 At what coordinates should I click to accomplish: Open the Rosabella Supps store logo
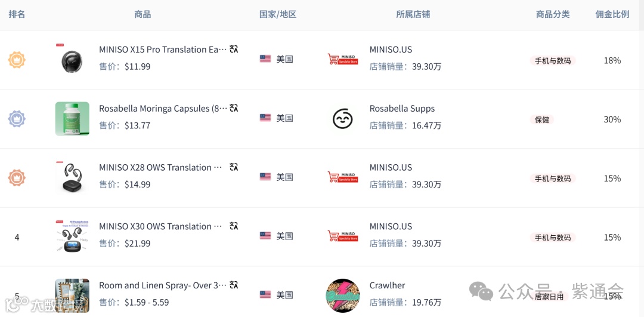342,119
